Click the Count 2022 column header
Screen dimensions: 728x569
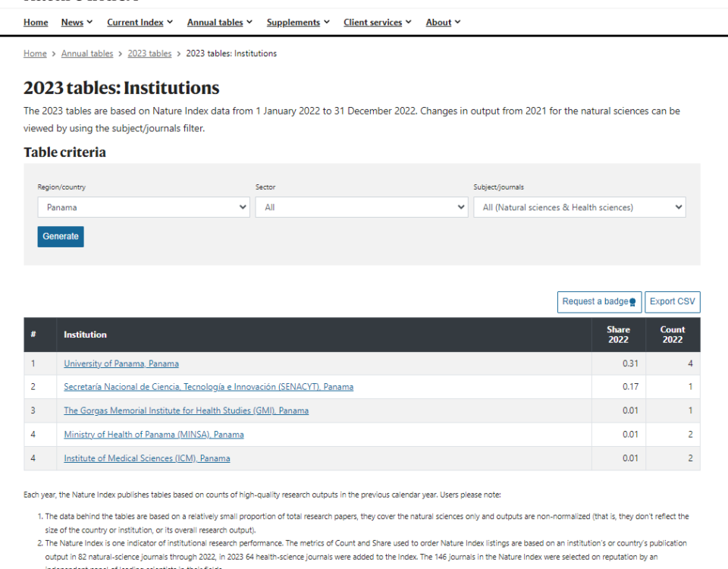pyautogui.click(x=673, y=335)
